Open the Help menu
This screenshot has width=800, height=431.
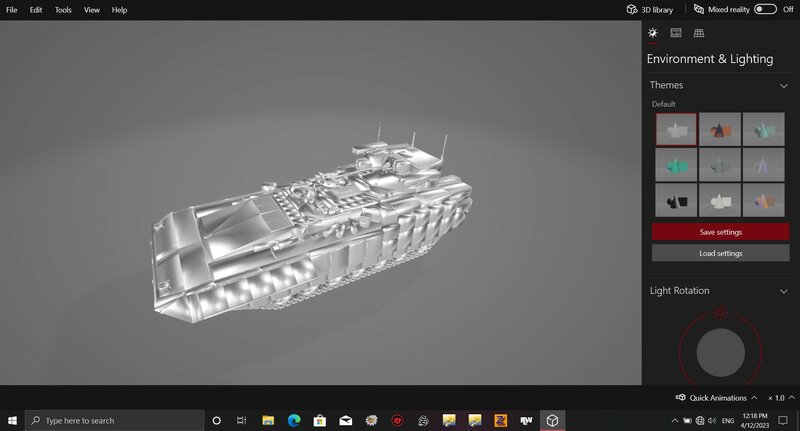[x=119, y=10]
